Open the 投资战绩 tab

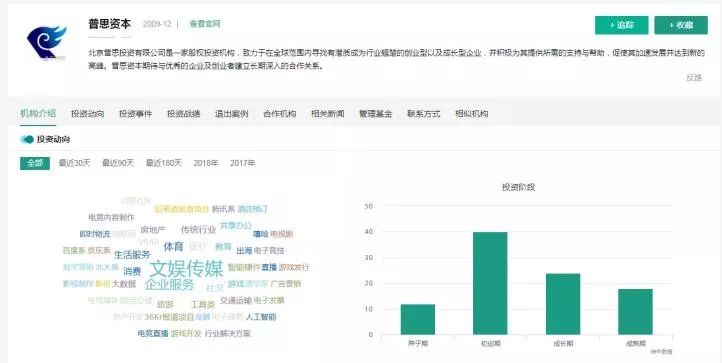[183, 113]
